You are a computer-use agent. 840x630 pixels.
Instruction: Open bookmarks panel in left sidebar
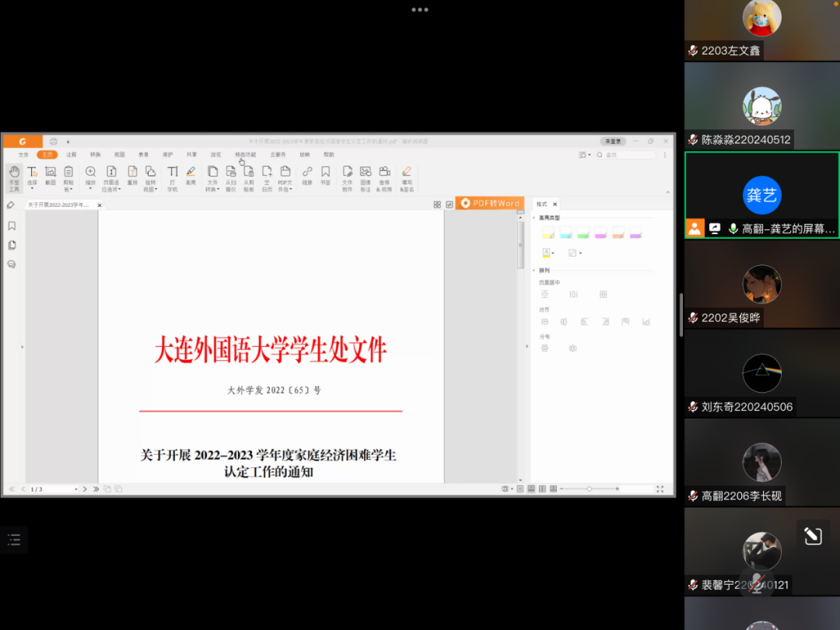pyautogui.click(x=12, y=226)
